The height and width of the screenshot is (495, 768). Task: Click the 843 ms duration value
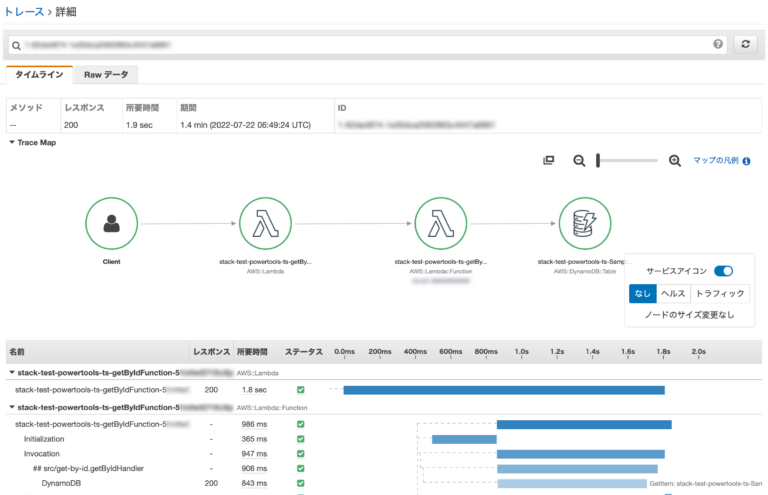pos(254,483)
